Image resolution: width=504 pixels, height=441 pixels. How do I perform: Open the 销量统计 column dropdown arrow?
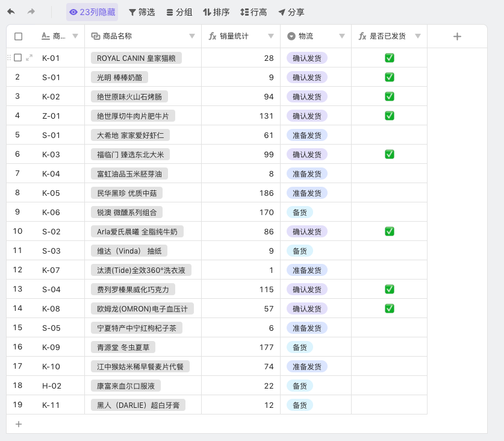pyautogui.click(x=270, y=37)
